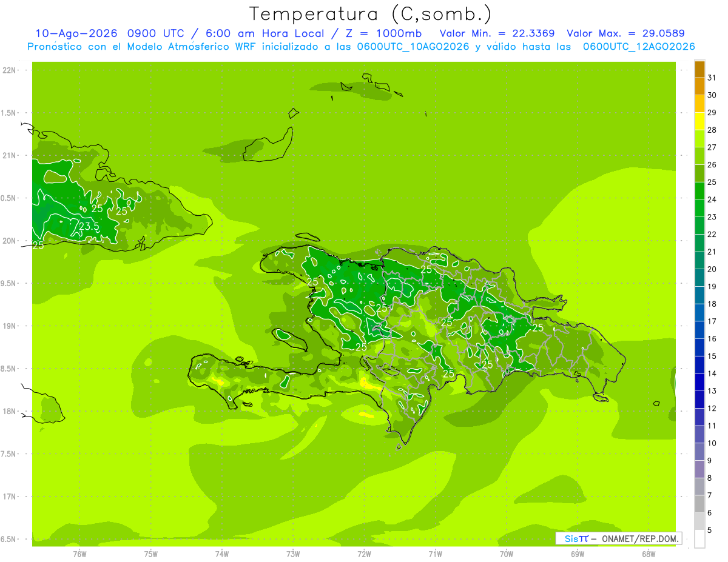Click the "73W" longitude axis label
Viewport: 728px width, 562px height.
coord(293,554)
